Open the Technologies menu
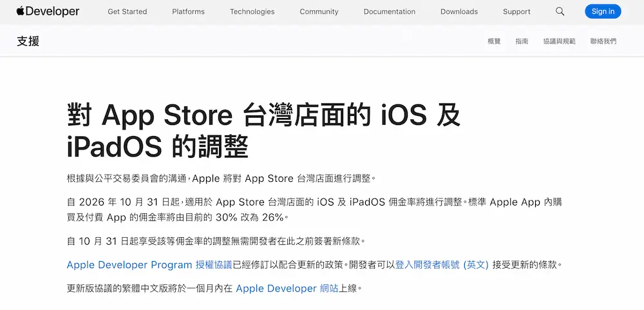This screenshot has width=644, height=310. click(252, 12)
